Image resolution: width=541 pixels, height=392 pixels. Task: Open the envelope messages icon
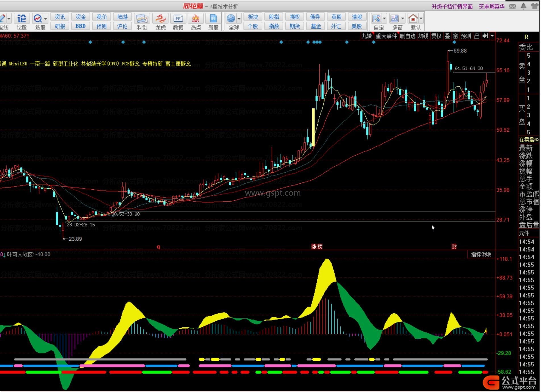512,6
